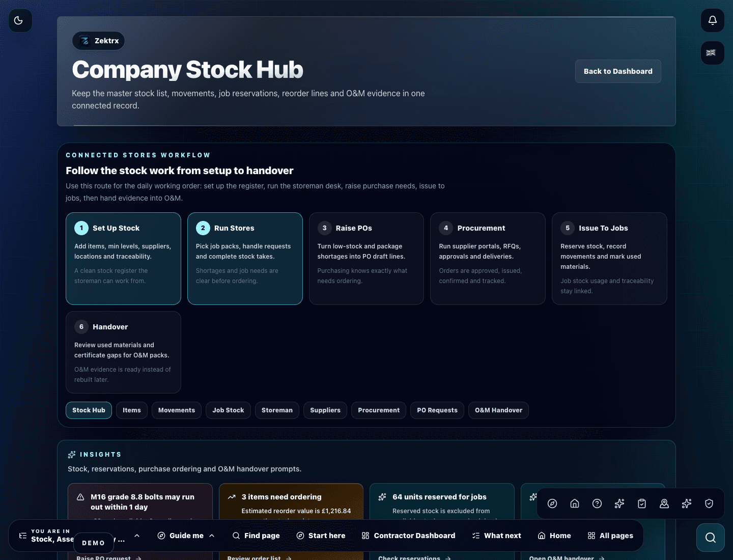Click warning icon on M16 bolts insight
The width and height of the screenshot is (733, 560).
[80, 497]
